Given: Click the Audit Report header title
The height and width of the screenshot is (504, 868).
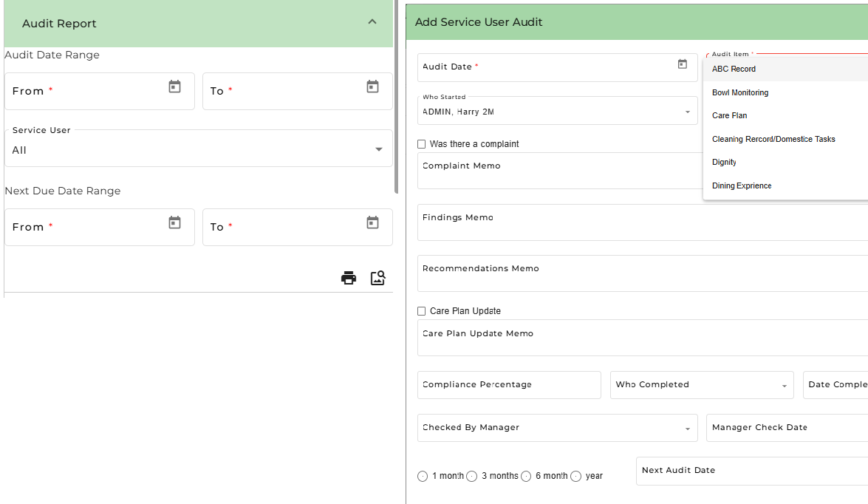Looking at the screenshot, I should point(59,23).
